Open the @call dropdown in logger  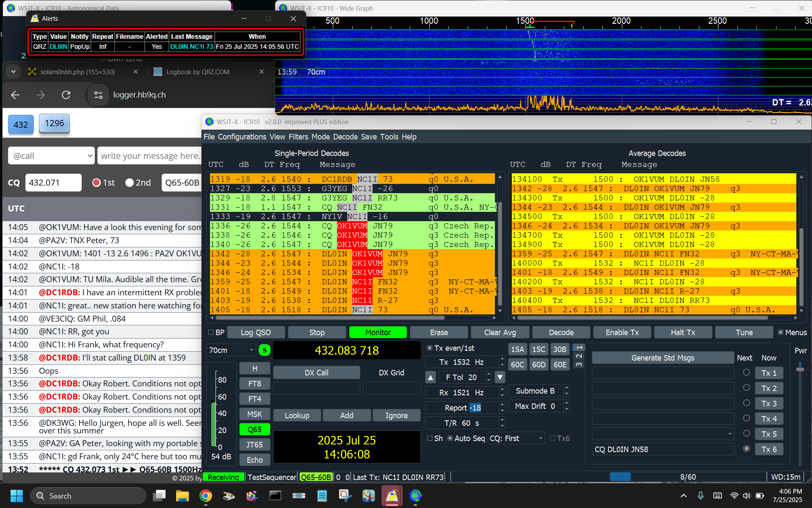pos(51,156)
